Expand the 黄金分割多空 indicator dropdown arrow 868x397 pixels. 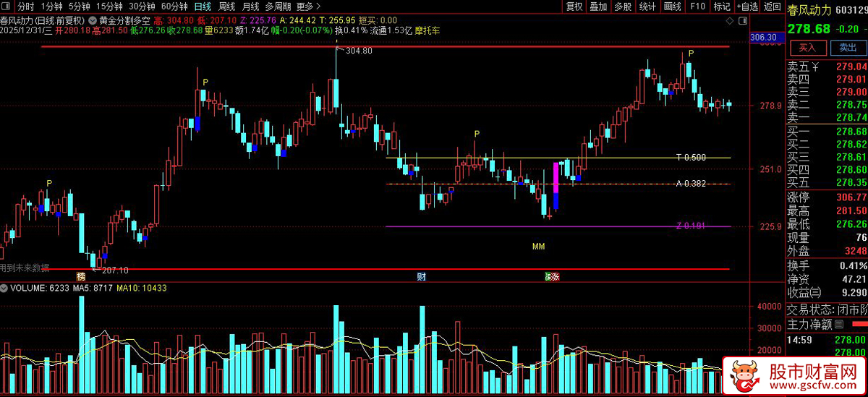(92, 21)
